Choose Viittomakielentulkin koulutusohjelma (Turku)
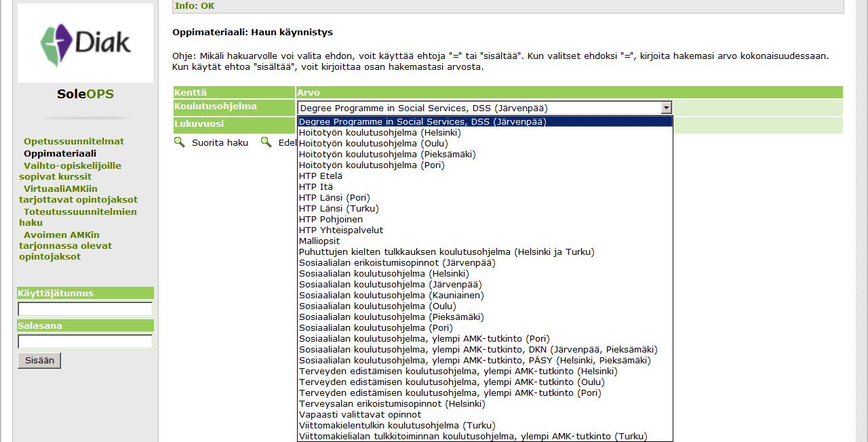 tap(485, 426)
